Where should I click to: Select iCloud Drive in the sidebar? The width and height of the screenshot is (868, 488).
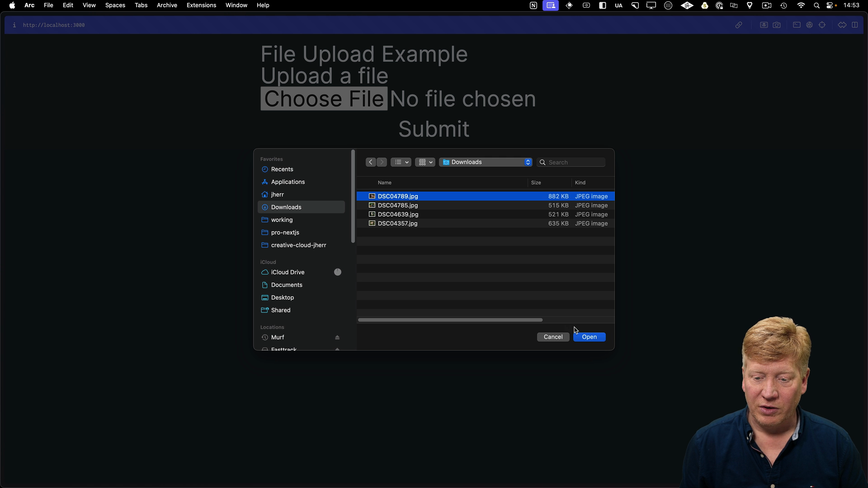(x=288, y=272)
